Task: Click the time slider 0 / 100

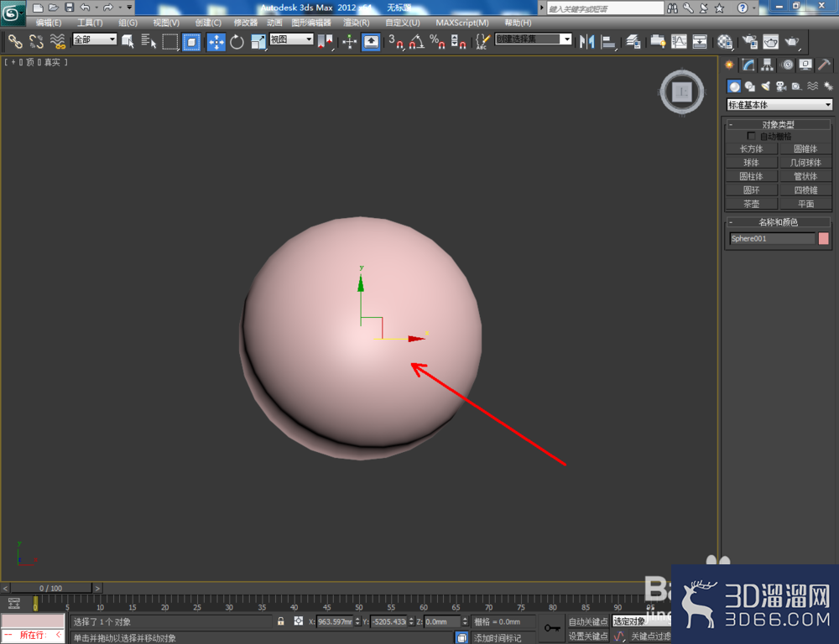Action: pos(51,589)
